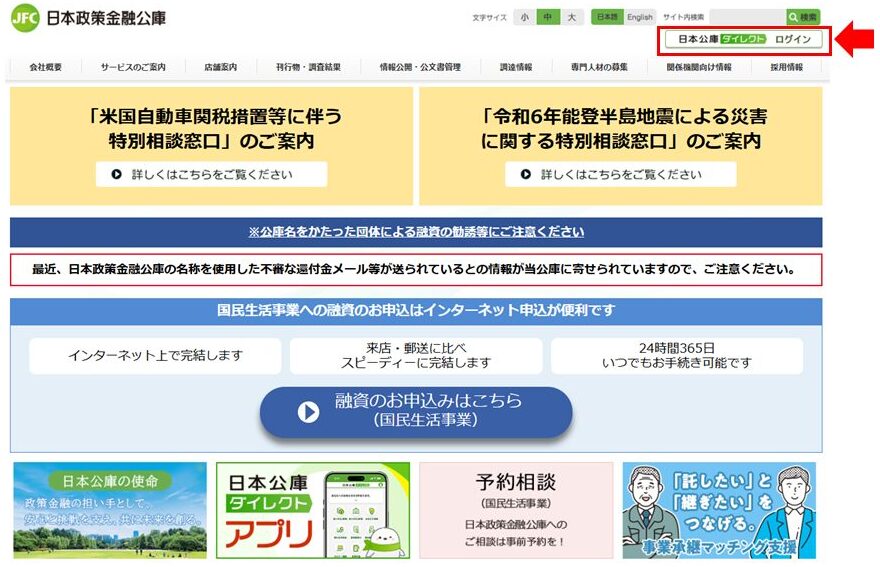The width and height of the screenshot is (880, 567).
Task: Open the 予約相談 (国民生活事業) banner
Action: (516, 510)
